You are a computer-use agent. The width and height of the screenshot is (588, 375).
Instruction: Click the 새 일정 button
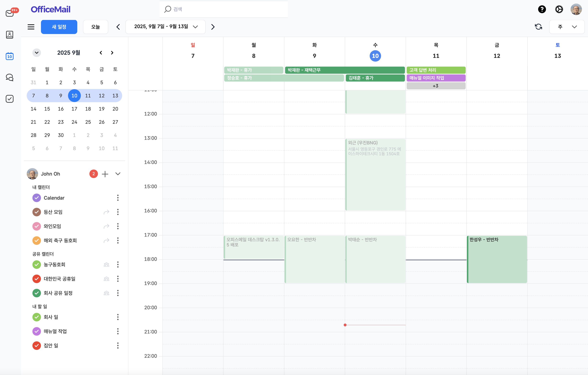[59, 27]
